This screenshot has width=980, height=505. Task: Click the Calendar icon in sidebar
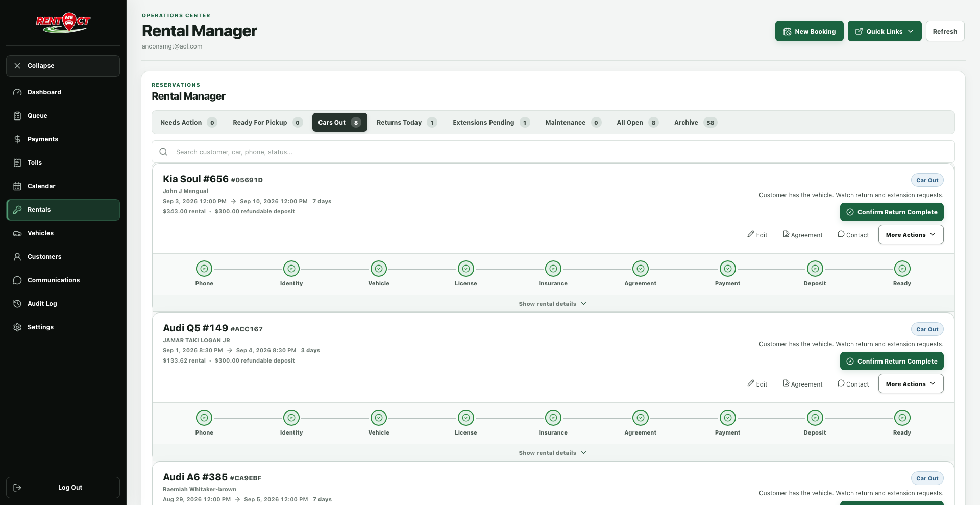pyautogui.click(x=17, y=186)
